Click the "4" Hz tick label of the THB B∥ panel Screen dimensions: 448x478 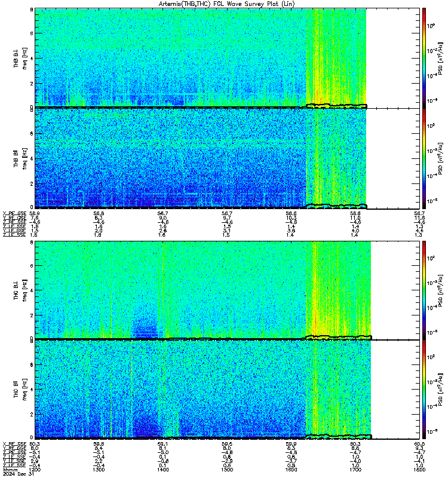click(32, 158)
